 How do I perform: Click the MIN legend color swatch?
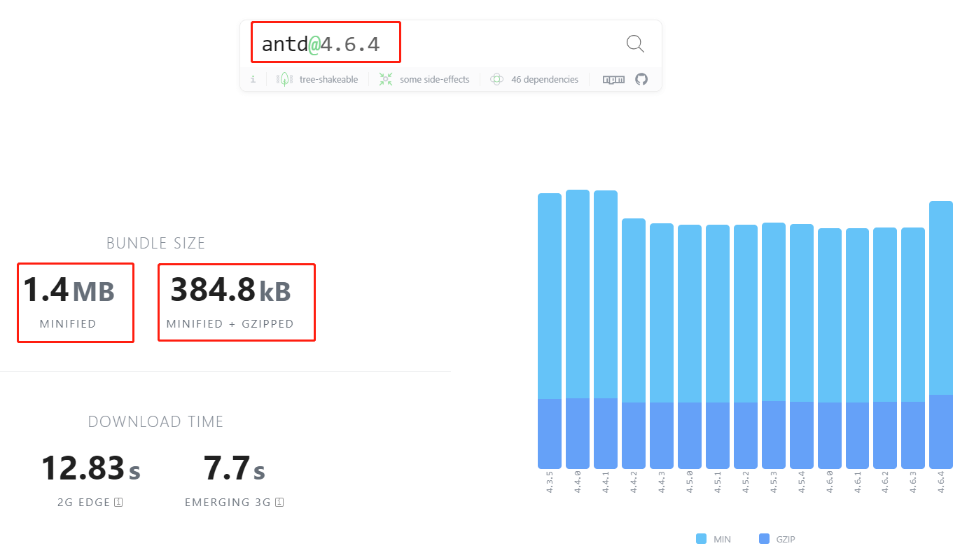pyautogui.click(x=702, y=539)
